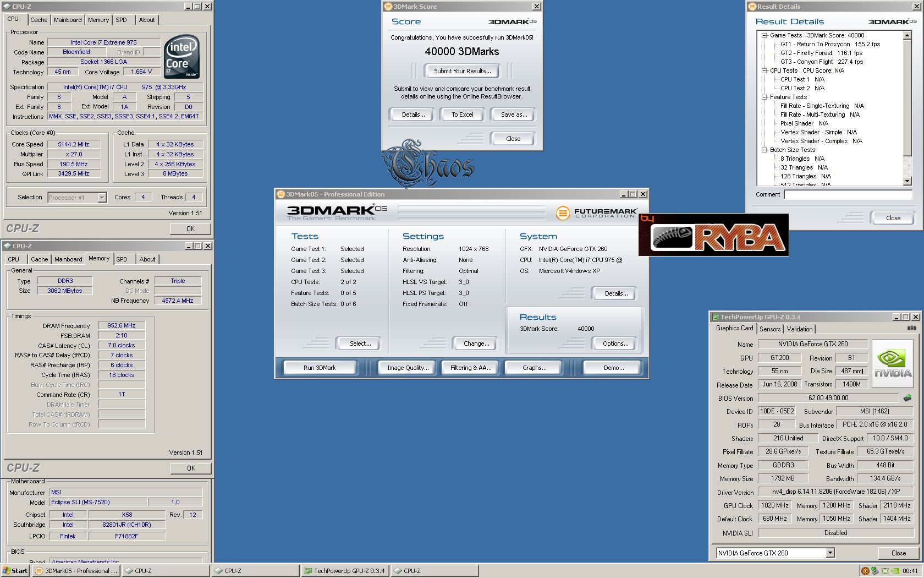This screenshot has height=578, width=924.
Task: Click the Intel Core i7 logo in CPU-Z
Action: click(x=182, y=57)
